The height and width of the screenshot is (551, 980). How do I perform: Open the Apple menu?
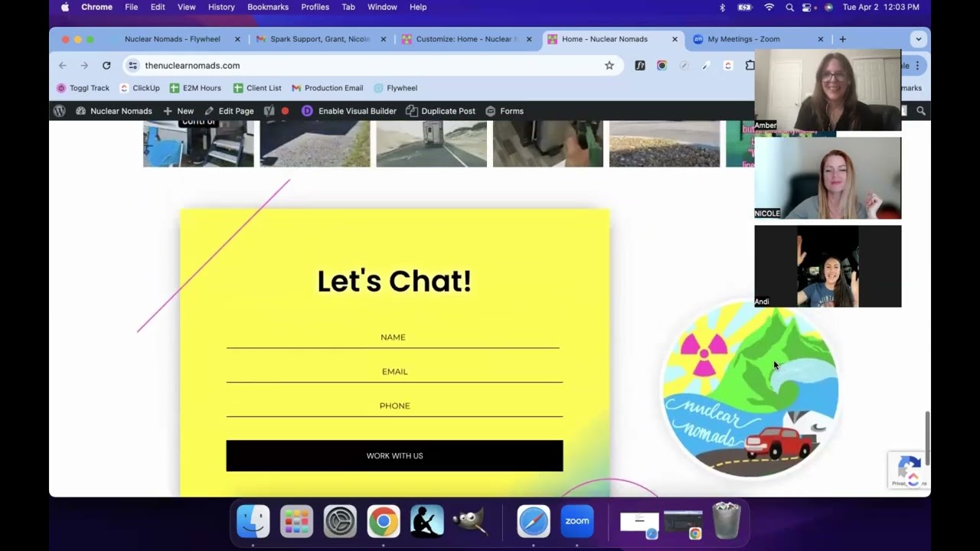pyautogui.click(x=65, y=7)
